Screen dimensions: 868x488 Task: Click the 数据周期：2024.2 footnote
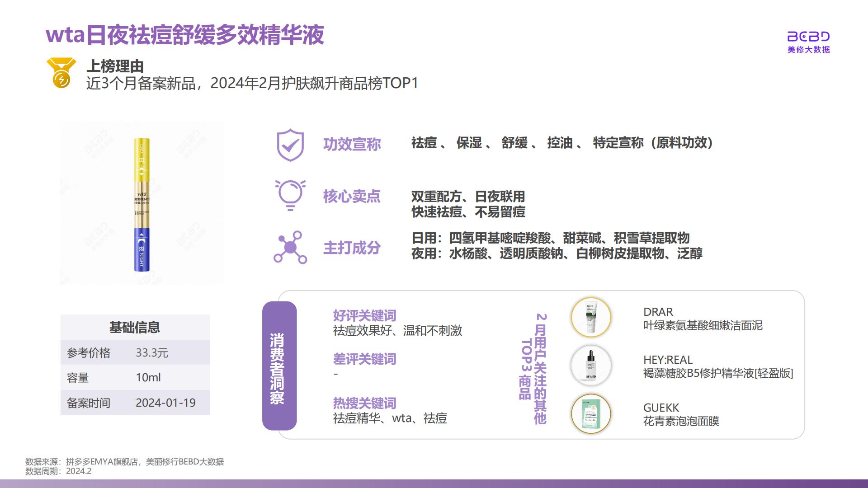[58, 471]
